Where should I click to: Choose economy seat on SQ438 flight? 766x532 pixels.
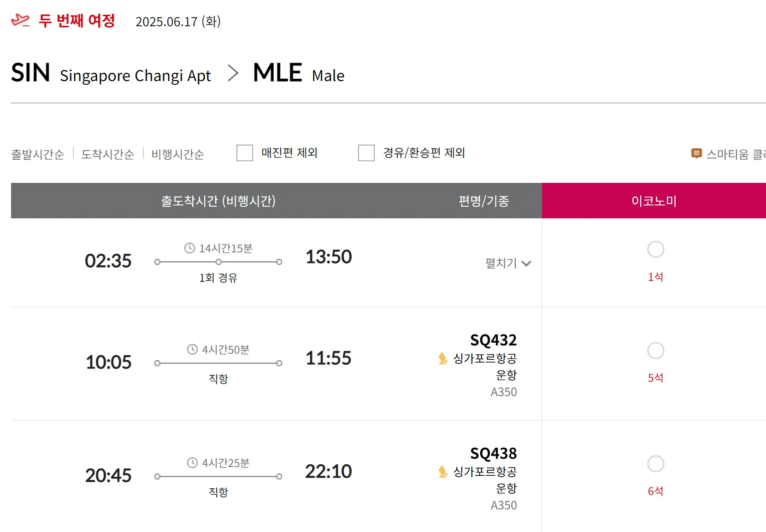655,464
